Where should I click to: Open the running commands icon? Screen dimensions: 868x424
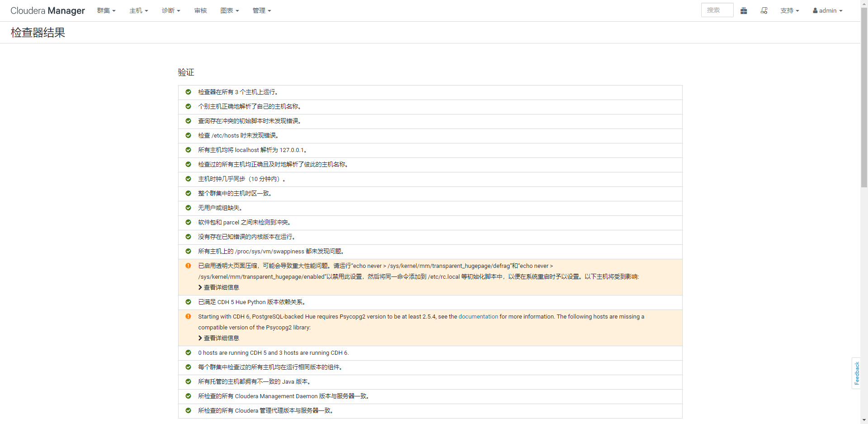[x=764, y=10]
